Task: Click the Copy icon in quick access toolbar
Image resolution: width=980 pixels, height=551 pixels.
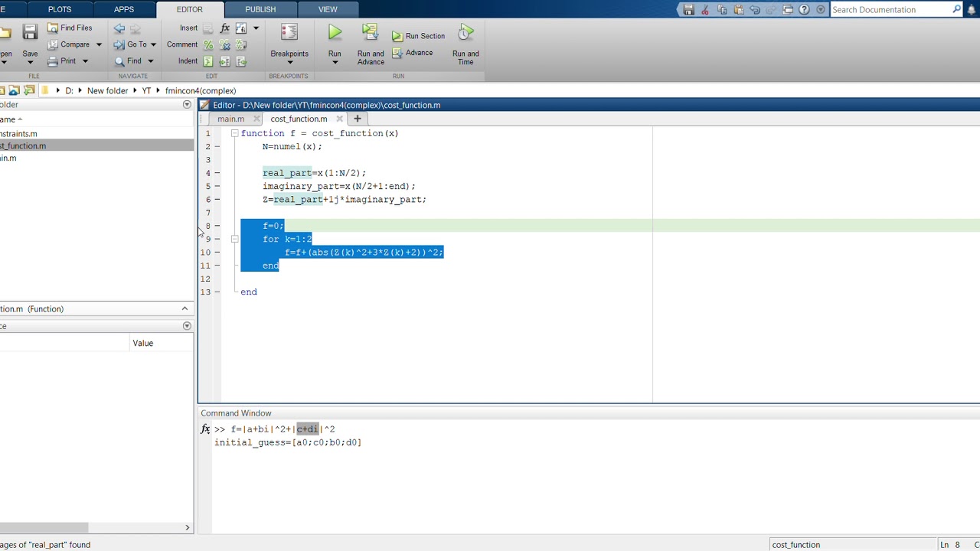Action: pos(722,10)
